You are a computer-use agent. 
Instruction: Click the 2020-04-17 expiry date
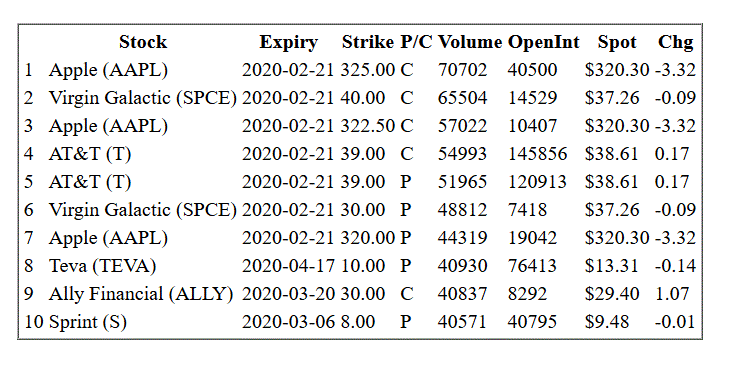(289, 266)
